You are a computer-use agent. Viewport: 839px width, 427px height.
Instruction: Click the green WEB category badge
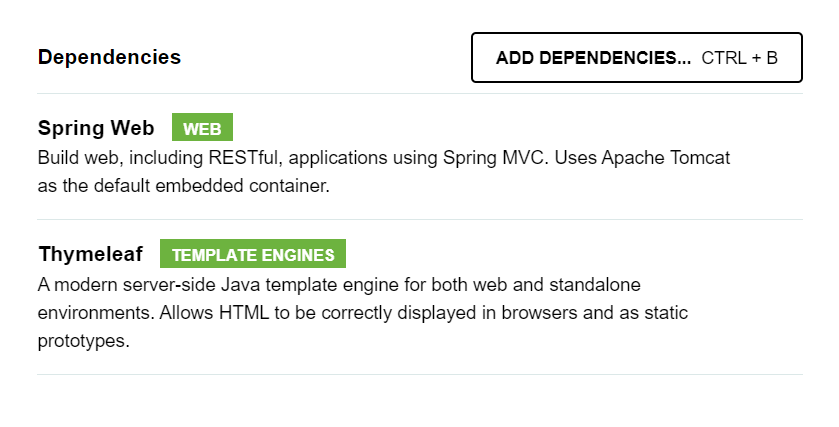202,127
